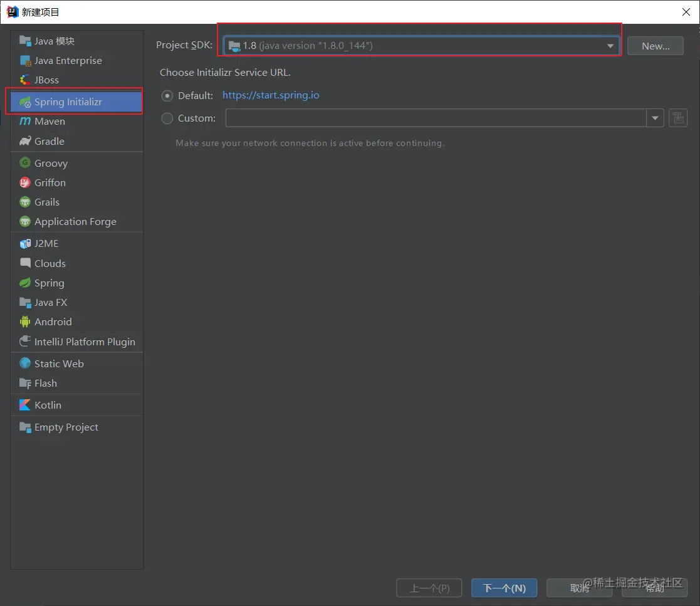
Task: Click the 1.8 java version SDK field
Action: point(421,46)
